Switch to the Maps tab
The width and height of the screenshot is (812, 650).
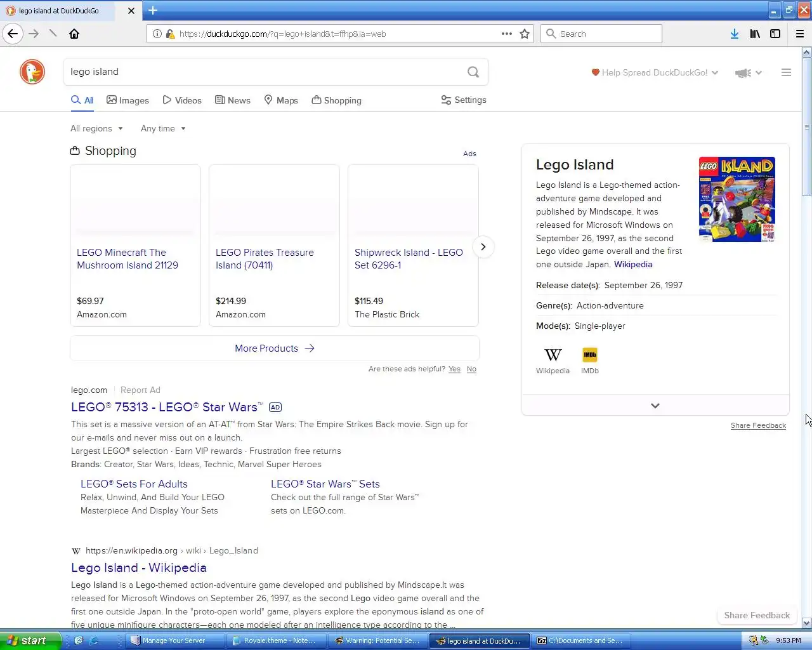(x=281, y=100)
